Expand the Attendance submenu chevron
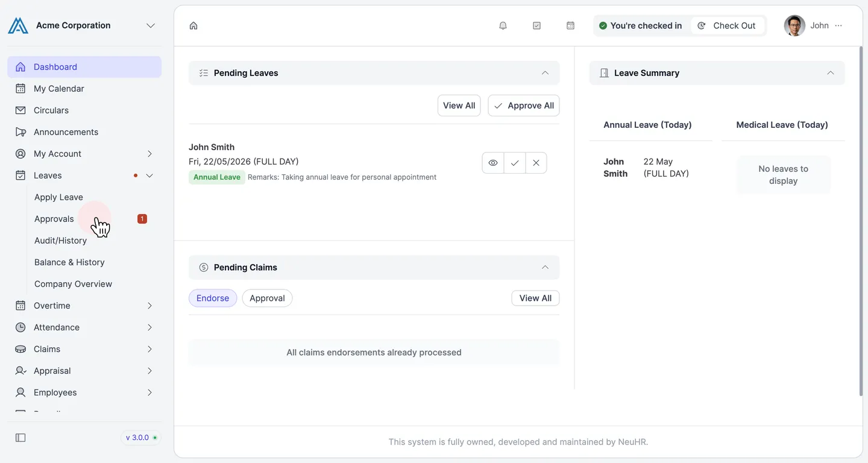This screenshot has height=463, width=868. click(x=149, y=327)
